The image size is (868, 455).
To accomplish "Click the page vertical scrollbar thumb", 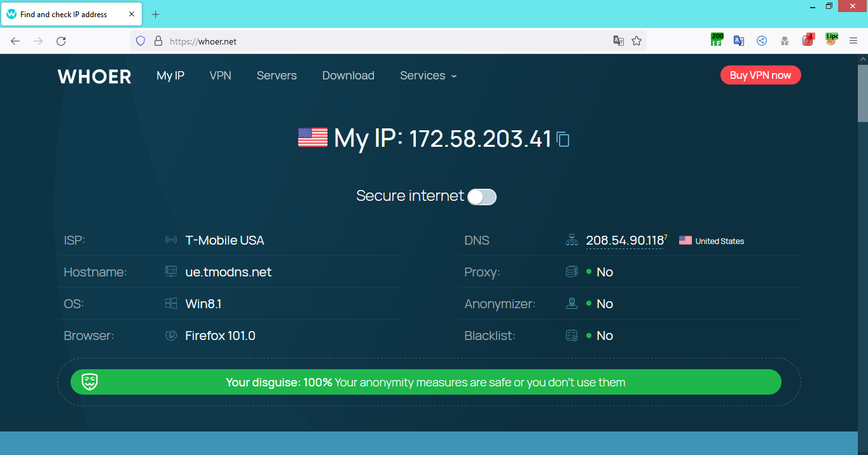I will click(863, 93).
